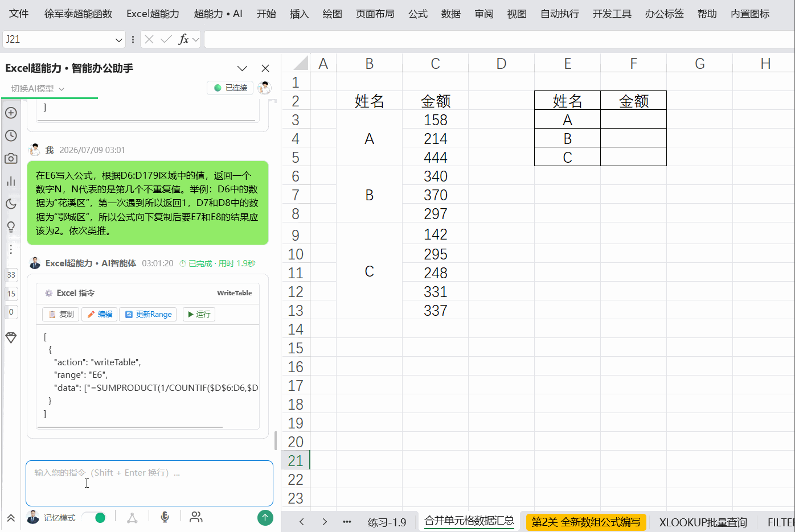Click the three-dot formula bar resize handle

click(133, 40)
